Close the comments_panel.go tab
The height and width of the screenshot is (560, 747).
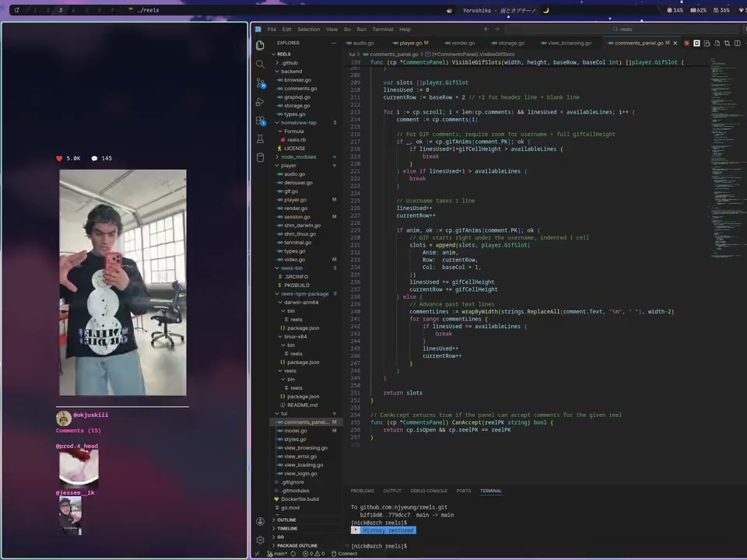[675, 43]
